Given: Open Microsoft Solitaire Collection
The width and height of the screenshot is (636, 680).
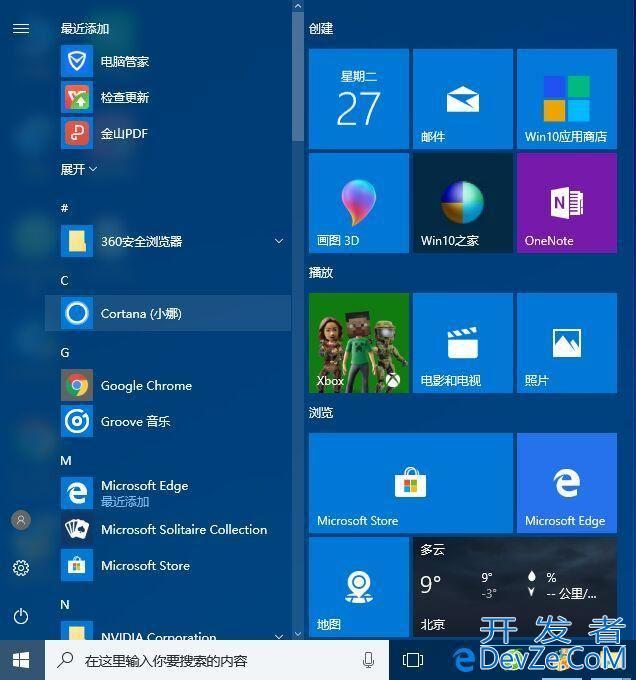Looking at the screenshot, I should click(168, 529).
